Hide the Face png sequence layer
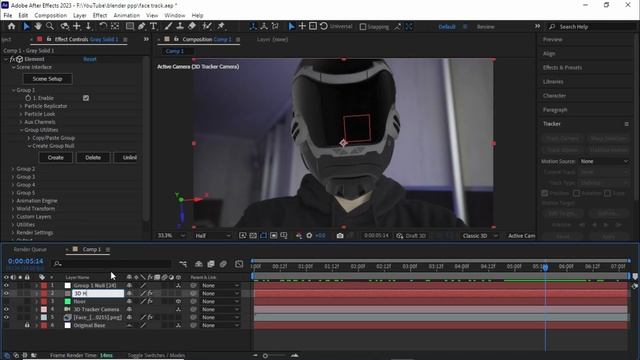Screen dimensions: 640x360 click(6, 317)
